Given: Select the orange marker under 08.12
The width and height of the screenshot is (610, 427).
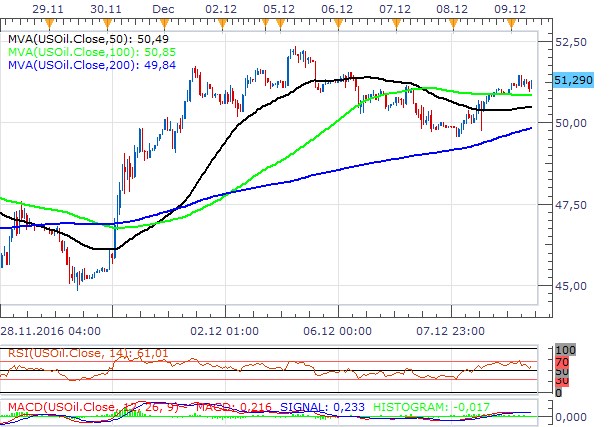Looking at the screenshot, I should [454, 22].
